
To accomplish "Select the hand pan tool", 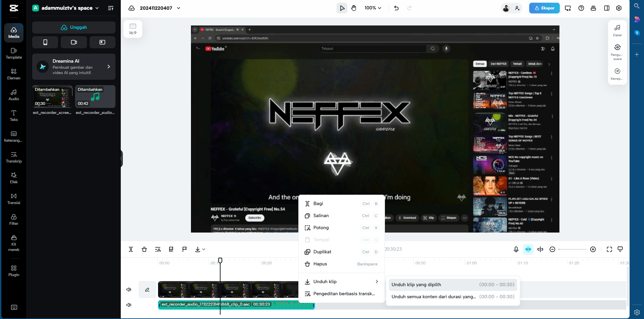I will 354,8.
